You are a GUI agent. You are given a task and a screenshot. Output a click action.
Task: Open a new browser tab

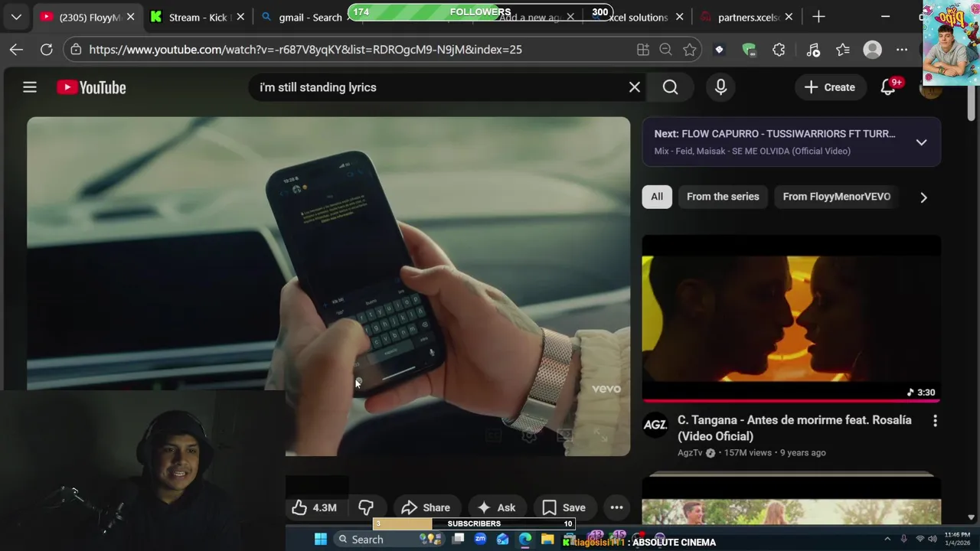click(x=818, y=17)
